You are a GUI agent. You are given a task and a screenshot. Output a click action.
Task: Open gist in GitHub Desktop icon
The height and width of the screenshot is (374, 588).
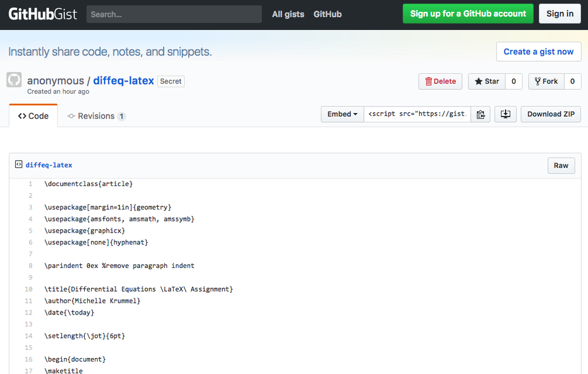point(505,114)
